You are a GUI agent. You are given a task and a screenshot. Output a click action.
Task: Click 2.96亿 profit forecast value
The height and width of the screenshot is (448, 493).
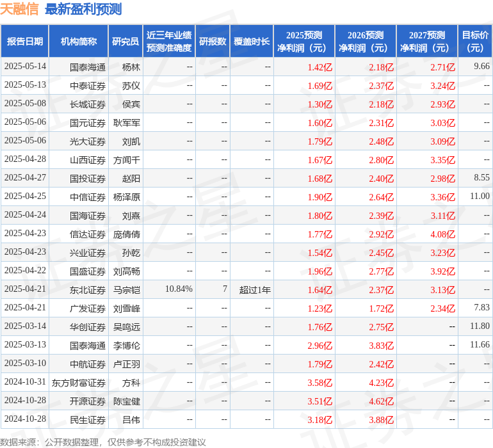[319, 346]
